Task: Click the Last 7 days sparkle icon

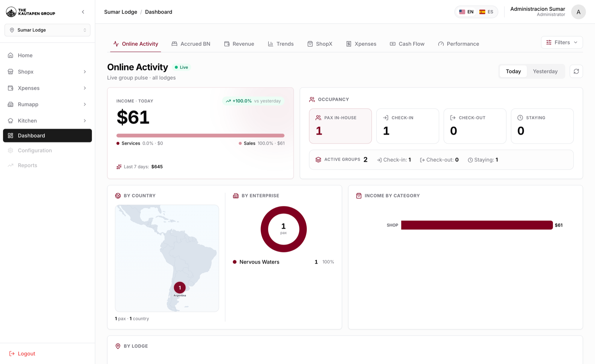Action: tap(119, 167)
